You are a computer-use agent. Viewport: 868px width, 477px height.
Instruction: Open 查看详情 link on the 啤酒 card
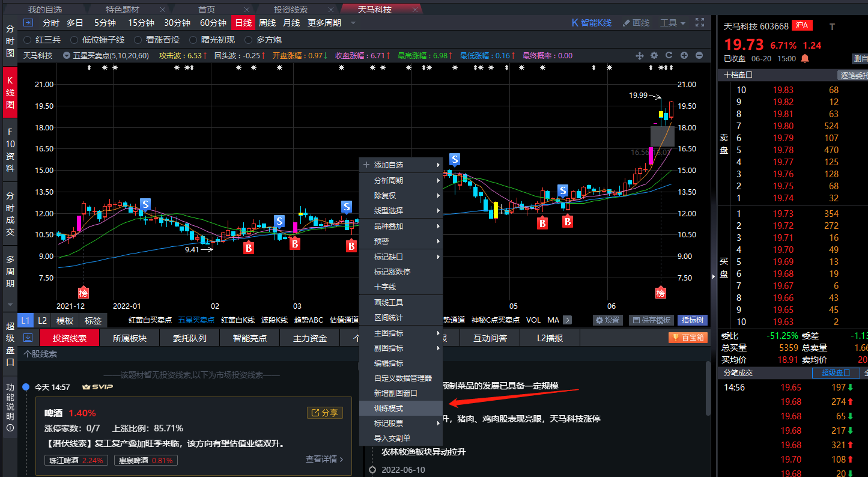[324, 459]
